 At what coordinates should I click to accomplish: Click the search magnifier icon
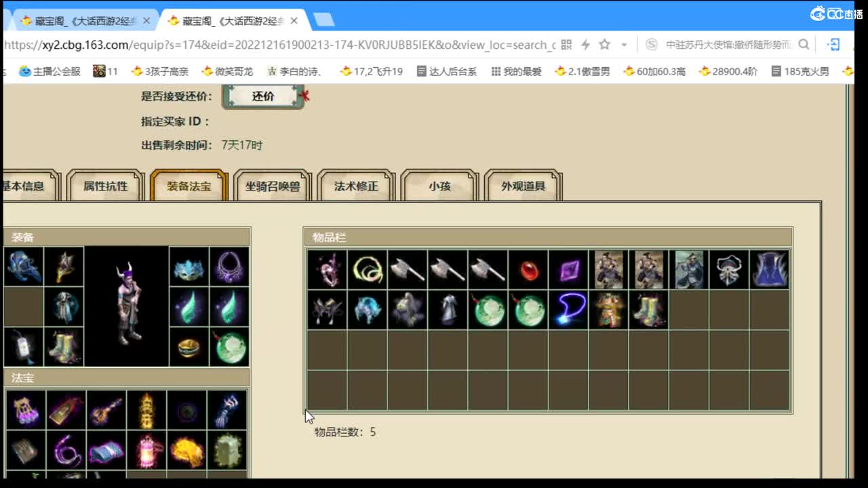click(x=804, y=45)
